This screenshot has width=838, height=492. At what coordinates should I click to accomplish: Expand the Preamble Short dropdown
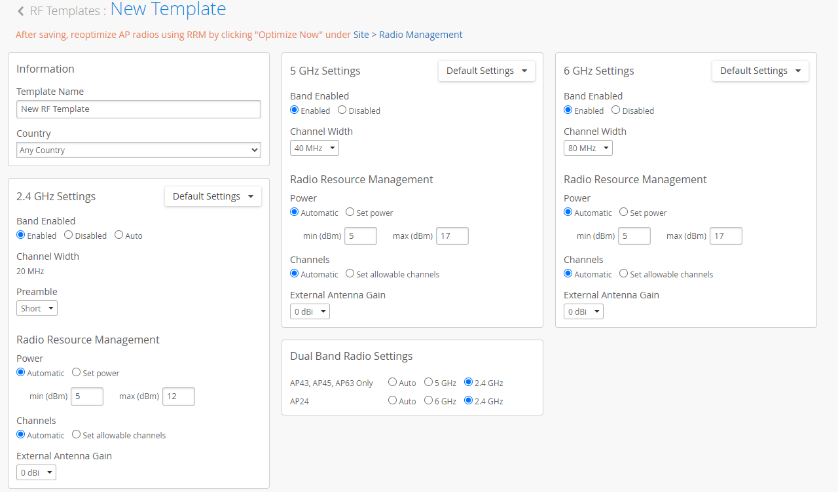pyautogui.click(x=37, y=308)
